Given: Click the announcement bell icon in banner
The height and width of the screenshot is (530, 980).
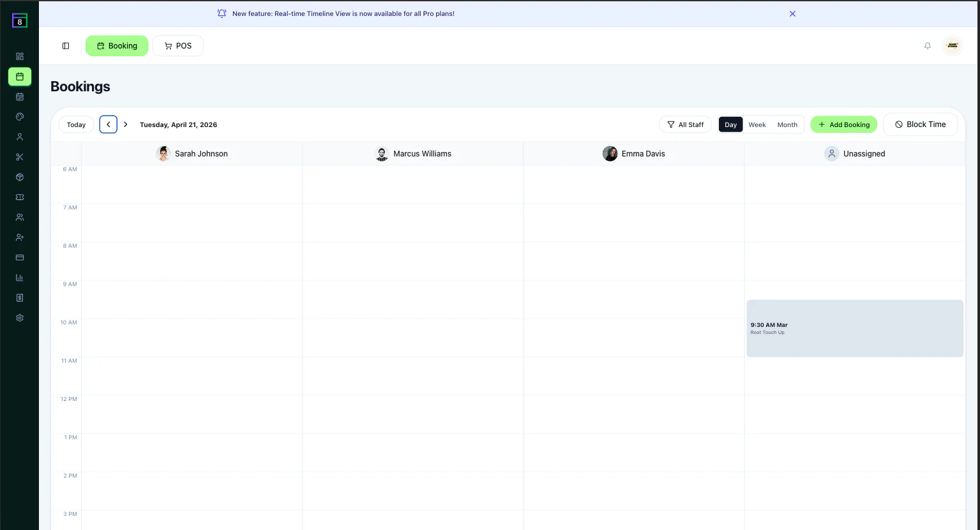Looking at the screenshot, I should pyautogui.click(x=222, y=13).
